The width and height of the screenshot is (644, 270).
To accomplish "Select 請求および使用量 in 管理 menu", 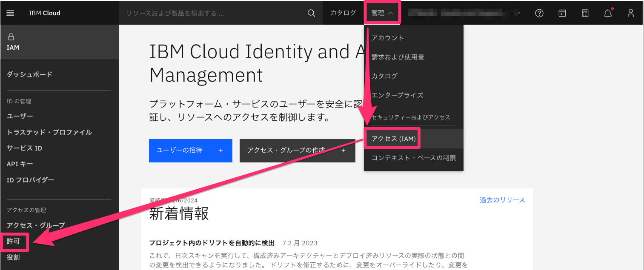I will tap(398, 57).
